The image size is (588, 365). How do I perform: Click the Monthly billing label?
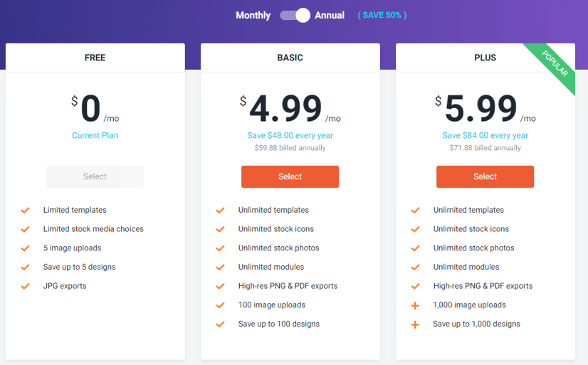coord(253,16)
